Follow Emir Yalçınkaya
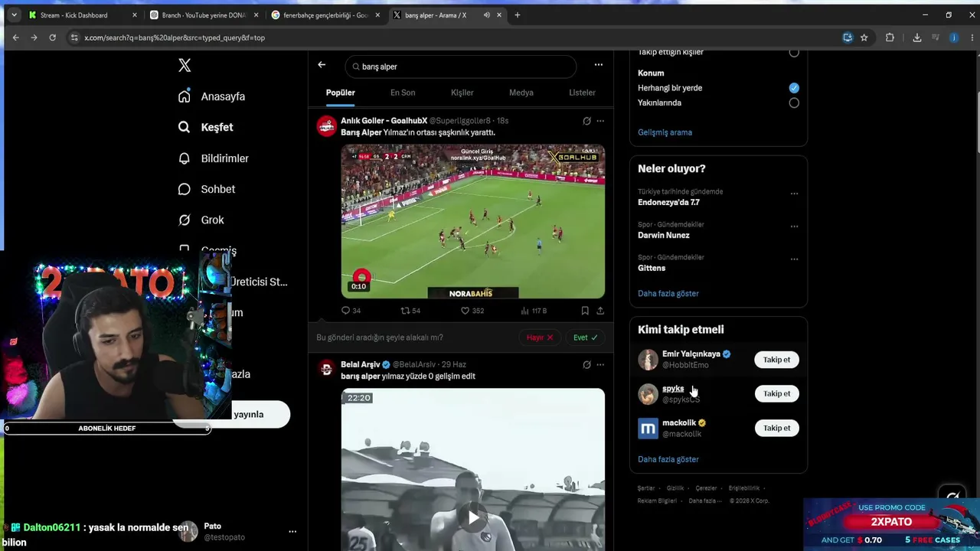The height and width of the screenshot is (551, 980). click(x=776, y=360)
